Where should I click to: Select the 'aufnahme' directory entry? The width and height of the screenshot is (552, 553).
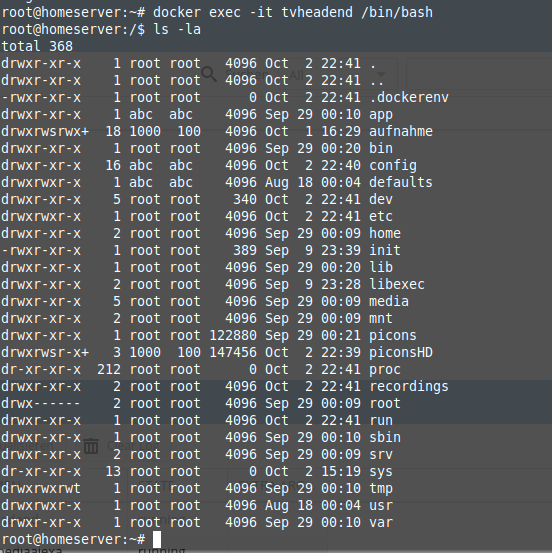pos(401,132)
